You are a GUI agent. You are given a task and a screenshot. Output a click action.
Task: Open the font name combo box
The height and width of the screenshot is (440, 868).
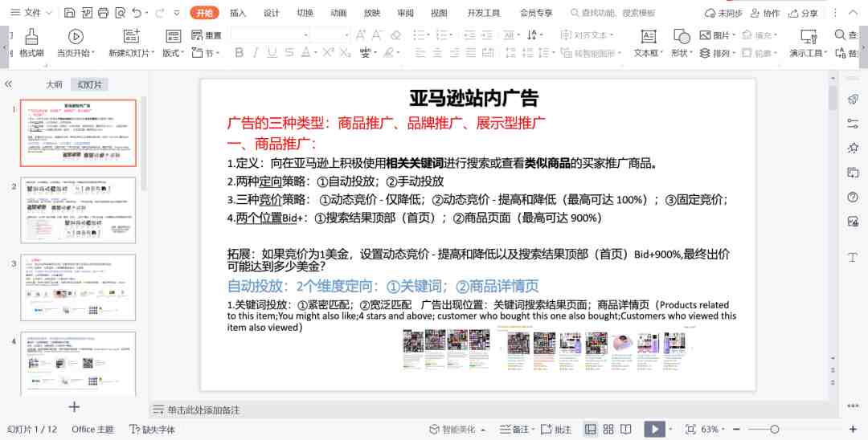270,35
